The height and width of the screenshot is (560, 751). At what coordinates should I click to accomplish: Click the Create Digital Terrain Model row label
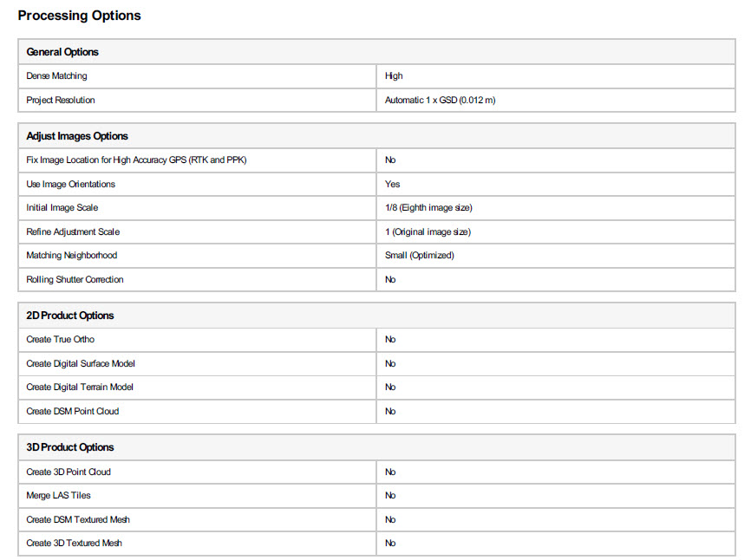(80, 387)
